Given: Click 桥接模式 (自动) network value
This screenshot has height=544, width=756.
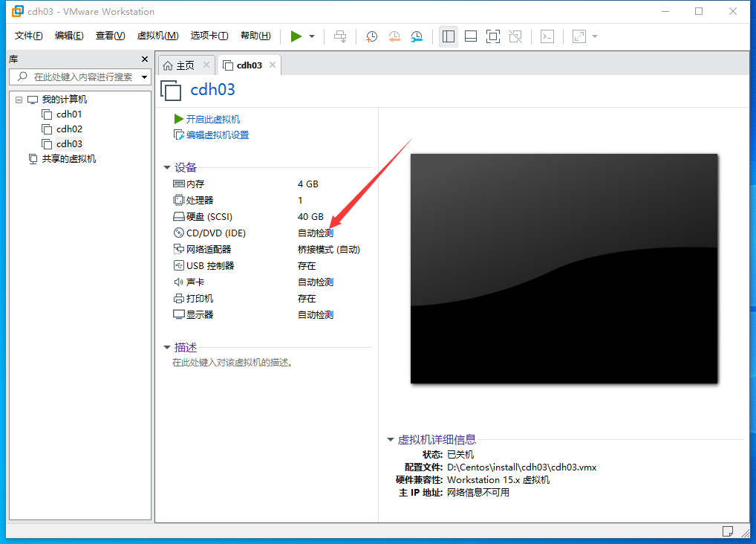Looking at the screenshot, I should (x=329, y=250).
